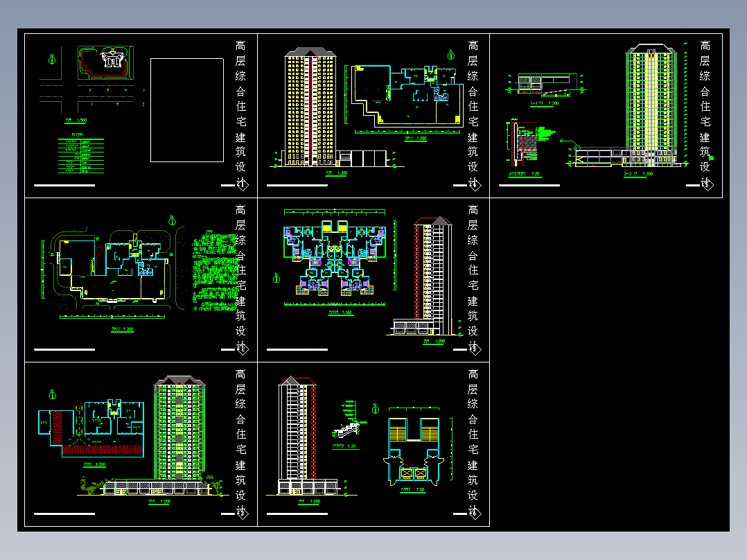Select the ground floor plan with curved landscape roads
Viewport: 747px width, 560px height.
click(112, 269)
